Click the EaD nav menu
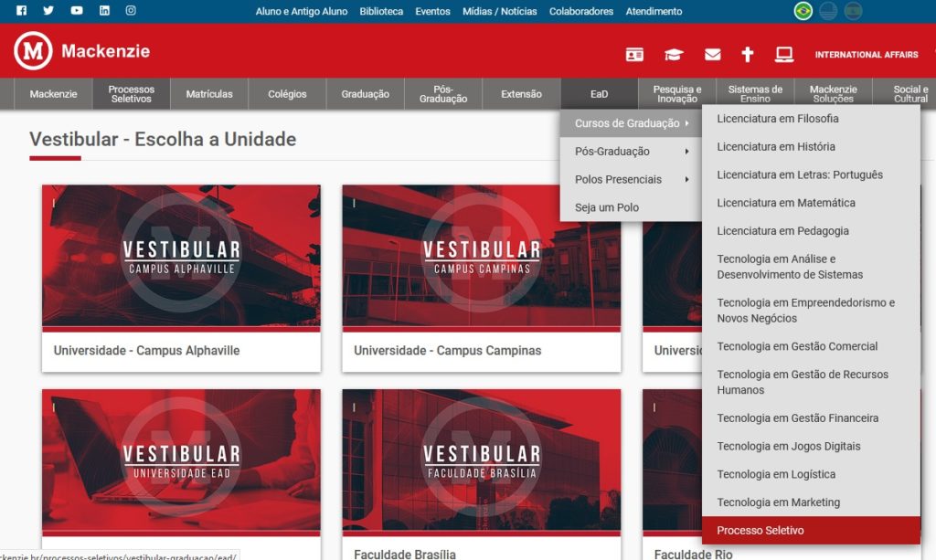The width and height of the screenshot is (936, 560). point(600,93)
